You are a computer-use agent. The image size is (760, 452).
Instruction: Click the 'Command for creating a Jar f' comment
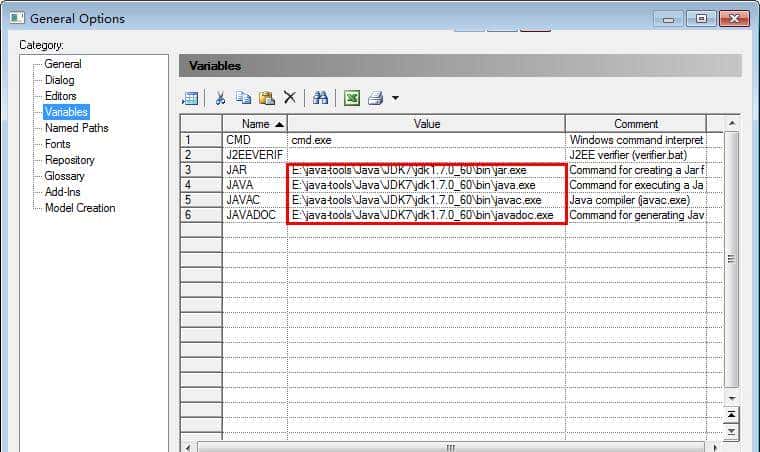[x=636, y=170]
